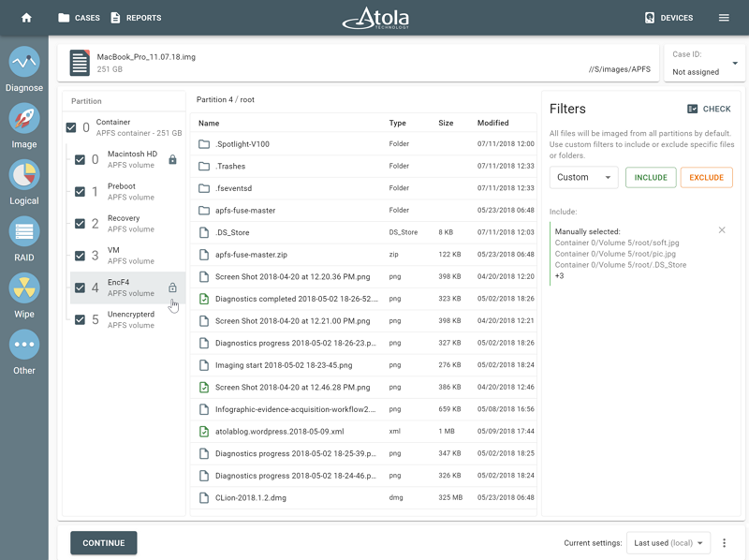Click the .fseventsd folder icon
749x560 pixels.
204,188
